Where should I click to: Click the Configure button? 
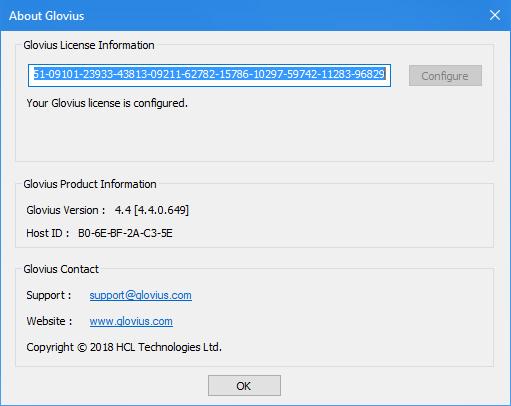pyautogui.click(x=445, y=76)
